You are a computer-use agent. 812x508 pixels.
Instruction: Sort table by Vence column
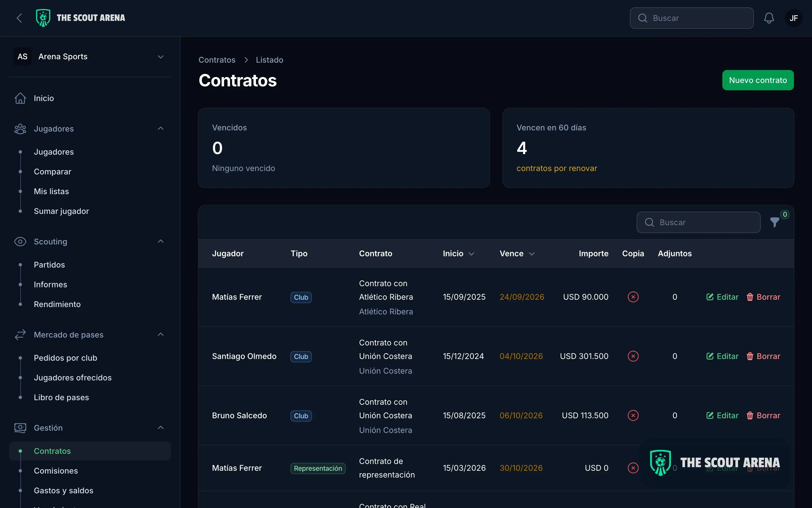517,254
